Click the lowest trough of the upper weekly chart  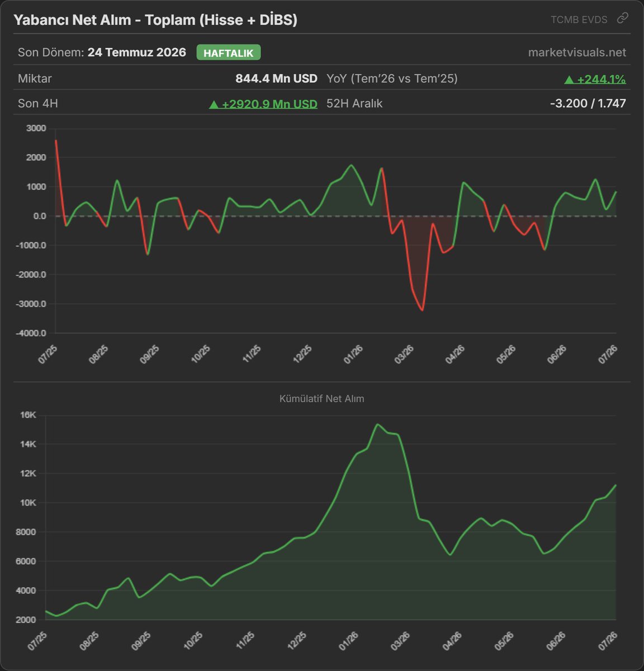pyautogui.click(x=423, y=310)
